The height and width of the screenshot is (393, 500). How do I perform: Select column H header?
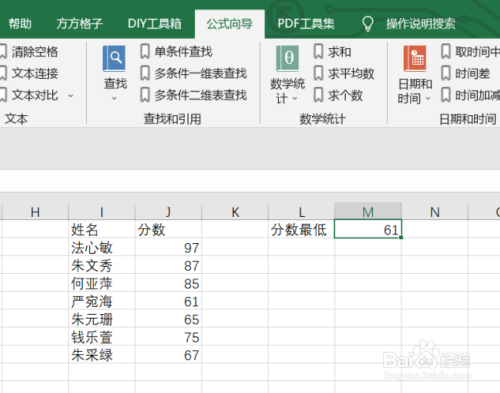(35, 211)
